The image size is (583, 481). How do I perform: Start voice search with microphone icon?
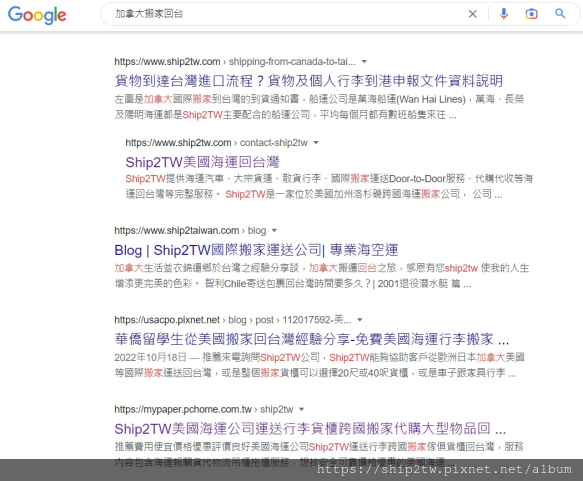click(x=503, y=14)
